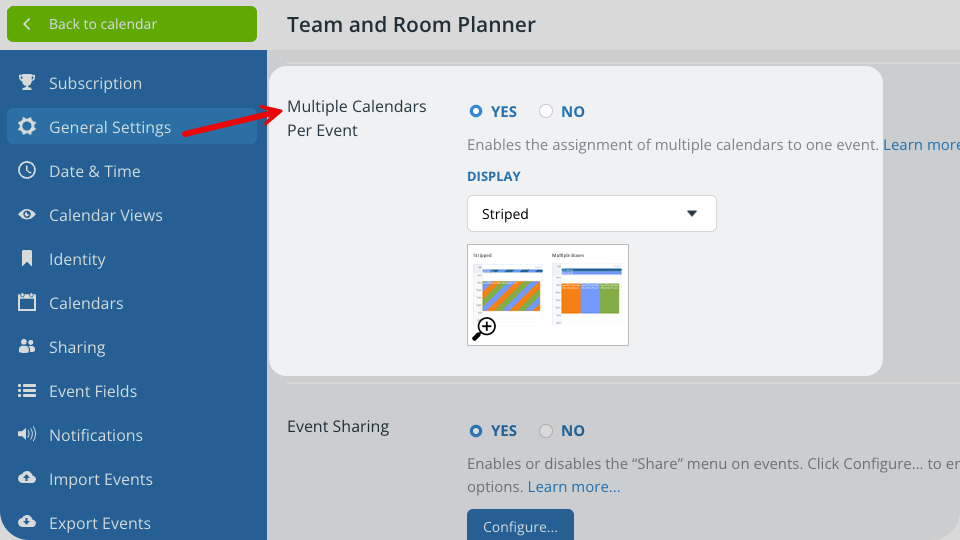
Task: Select NO for Event Sharing
Action: point(546,431)
